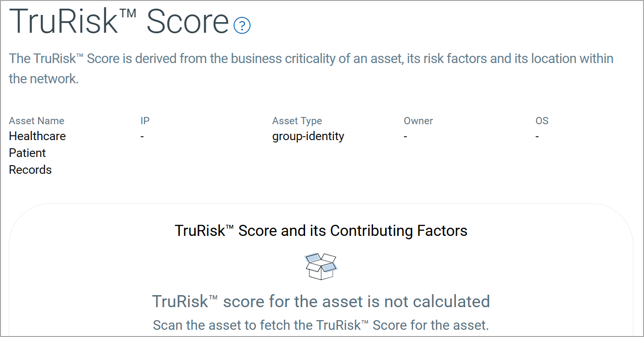Click the dash value under Owner
The image size is (644, 337).
pos(405,137)
